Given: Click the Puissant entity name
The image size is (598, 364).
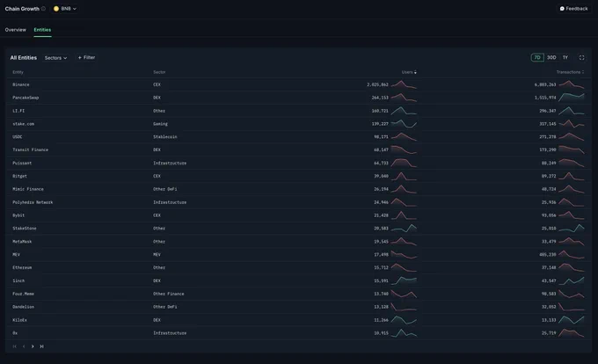Looking at the screenshot, I should [22, 164].
